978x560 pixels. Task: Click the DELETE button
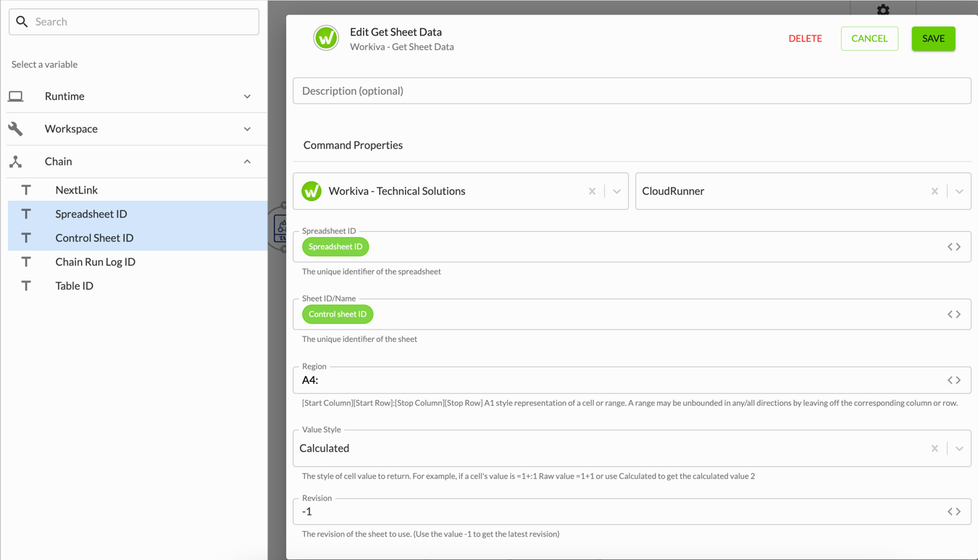tap(805, 38)
